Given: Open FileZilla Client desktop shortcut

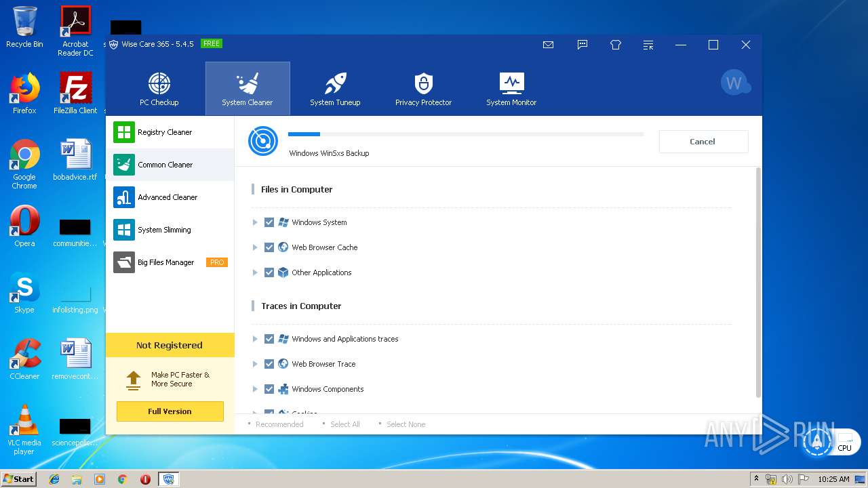Looking at the screenshot, I should coord(75,94).
